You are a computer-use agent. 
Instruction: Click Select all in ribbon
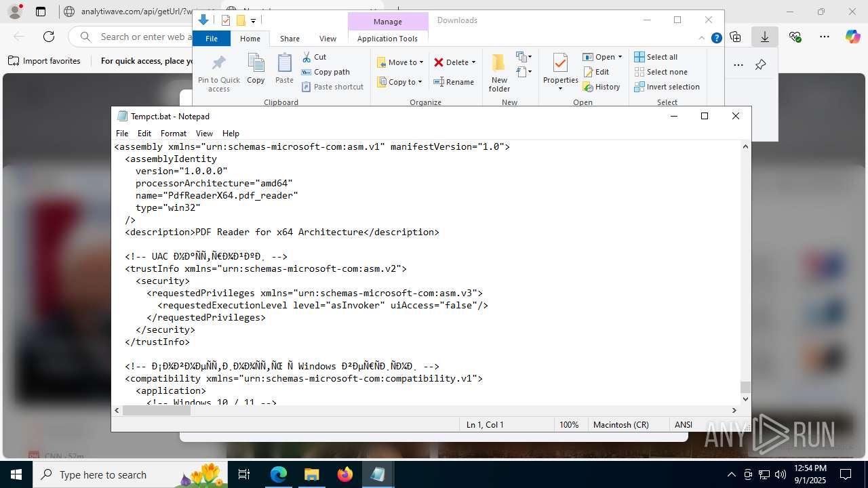(x=656, y=57)
